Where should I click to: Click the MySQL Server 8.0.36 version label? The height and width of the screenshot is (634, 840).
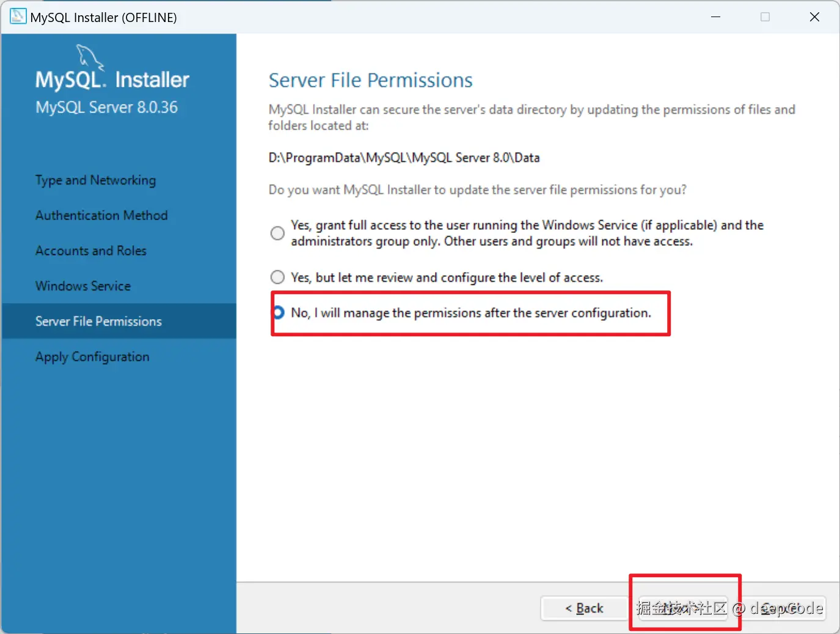(106, 108)
